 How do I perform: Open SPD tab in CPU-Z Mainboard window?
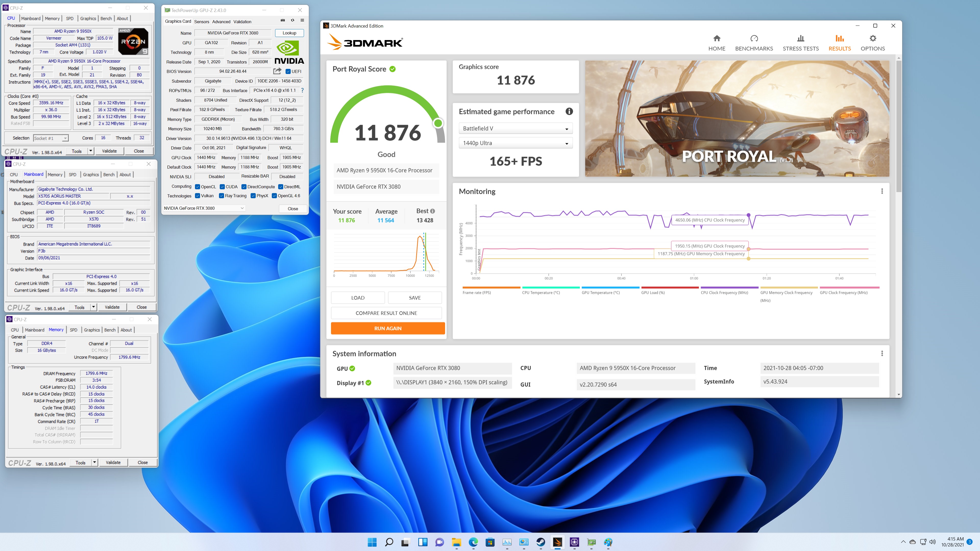coord(72,174)
